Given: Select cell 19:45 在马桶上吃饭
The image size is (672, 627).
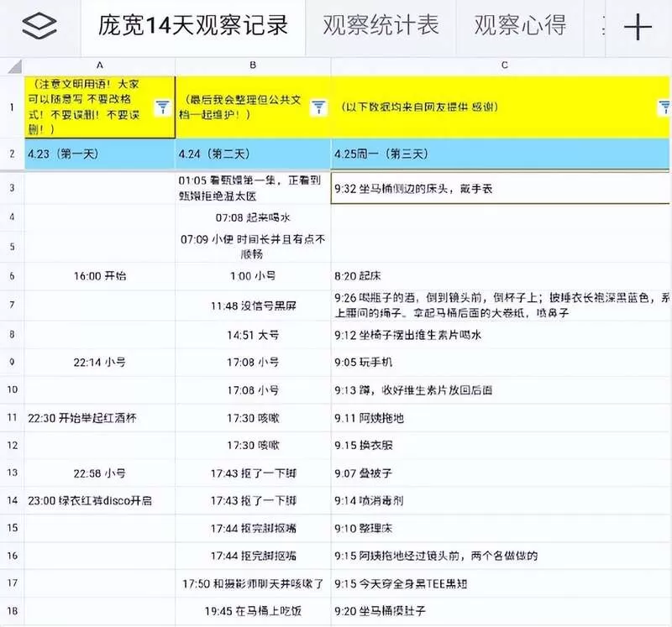Looking at the screenshot, I should 253,611.
